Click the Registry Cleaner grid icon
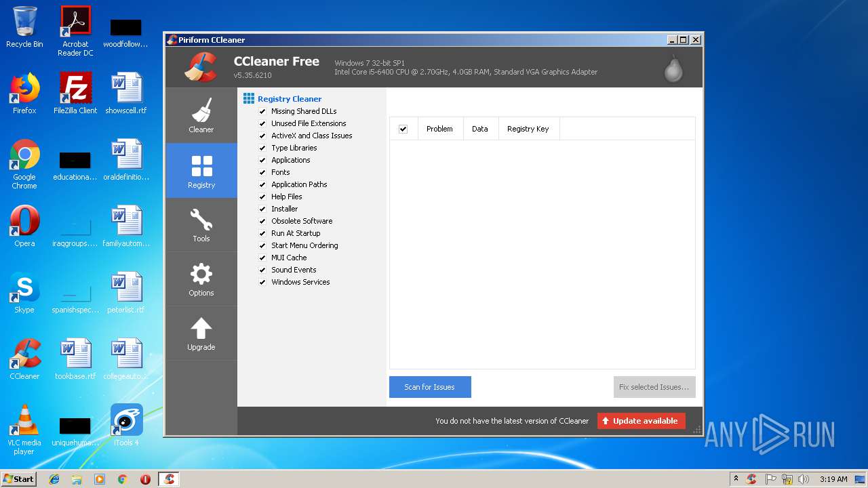Viewport: 868px width, 488px height. pyautogui.click(x=249, y=99)
